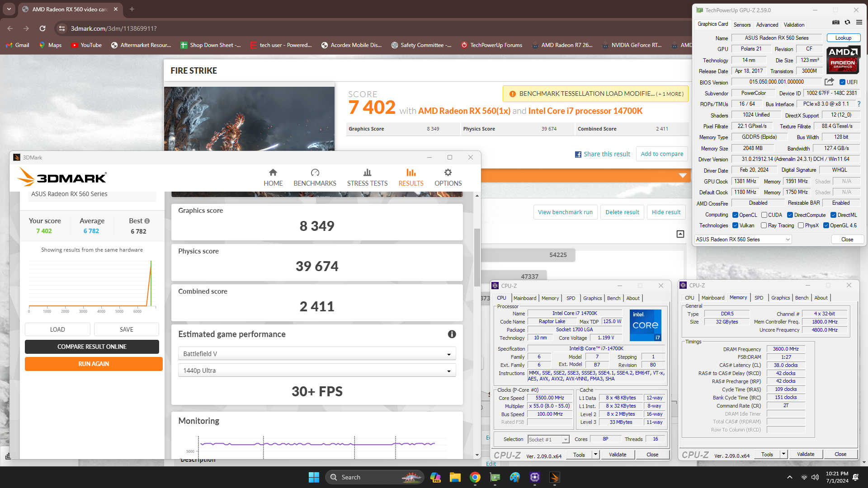Click the GPU-Z screenshot camera icon
The image size is (868, 488).
click(836, 22)
